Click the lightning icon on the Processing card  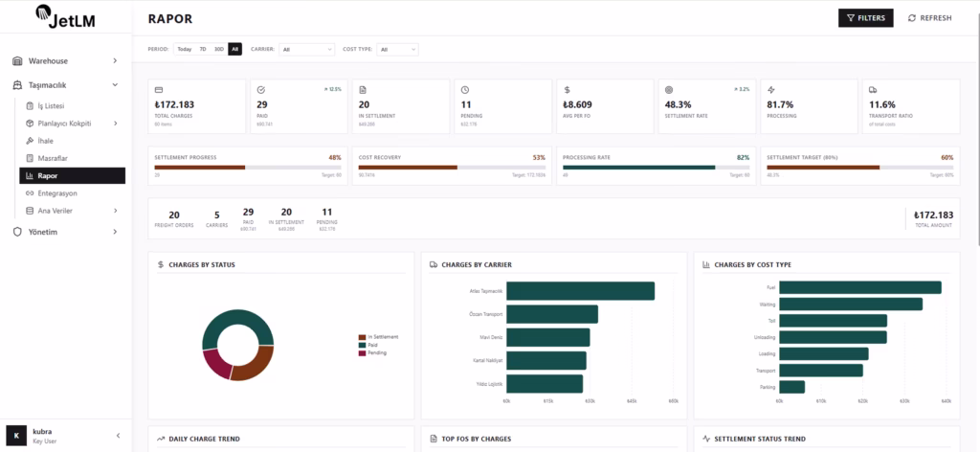coord(771,89)
